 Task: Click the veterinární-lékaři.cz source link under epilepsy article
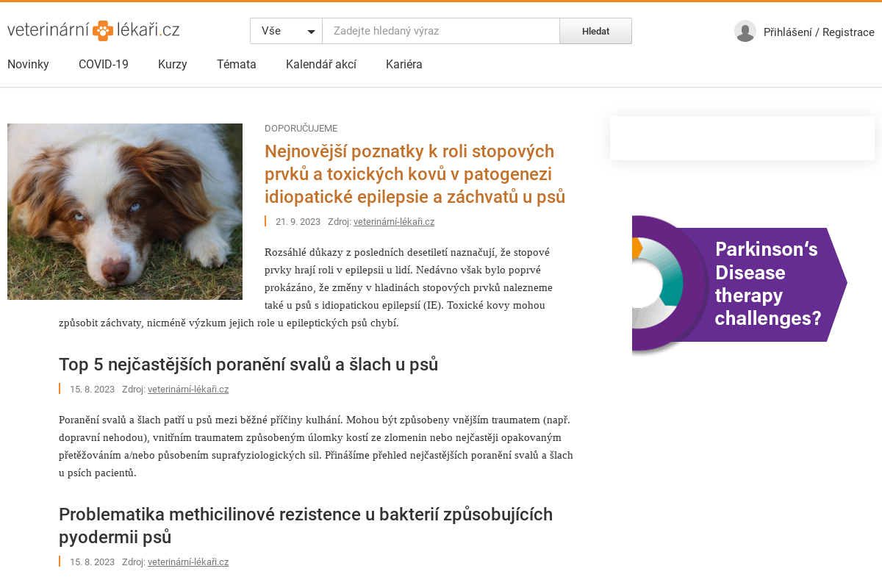[394, 221]
